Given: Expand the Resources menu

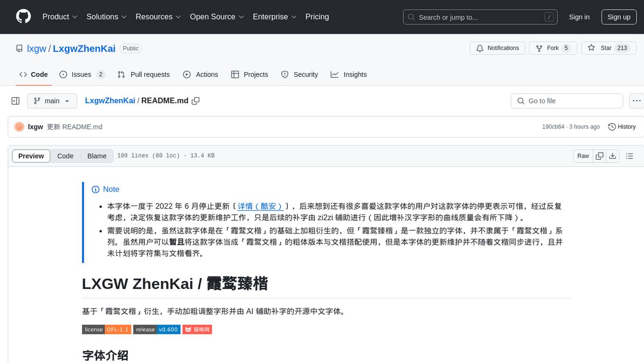Looking at the screenshot, I should click(x=159, y=17).
